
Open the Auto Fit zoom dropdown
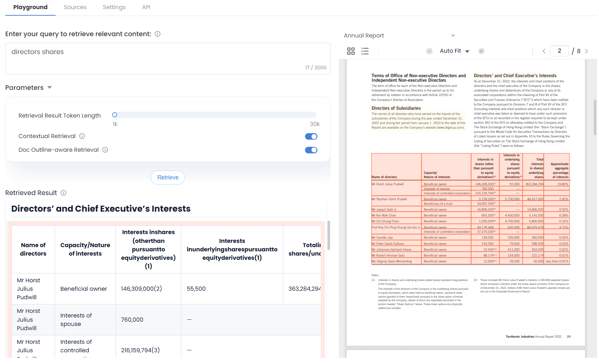(x=454, y=51)
